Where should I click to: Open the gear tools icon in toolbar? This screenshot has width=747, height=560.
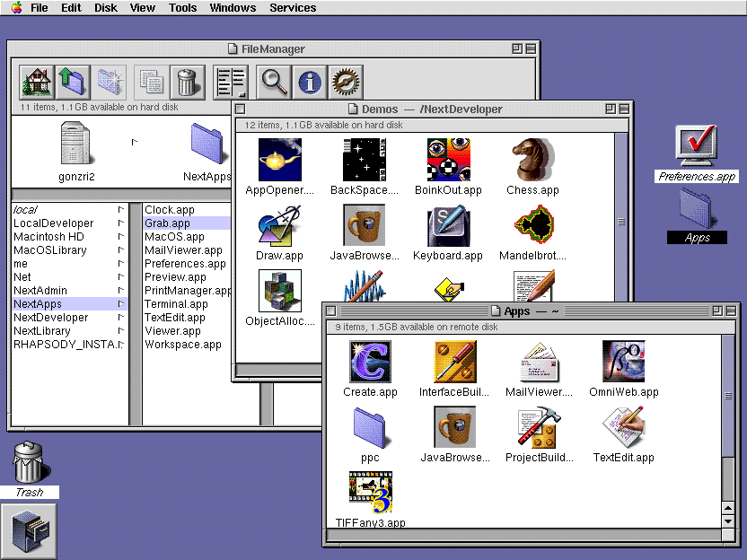pyautogui.click(x=347, y=80)
